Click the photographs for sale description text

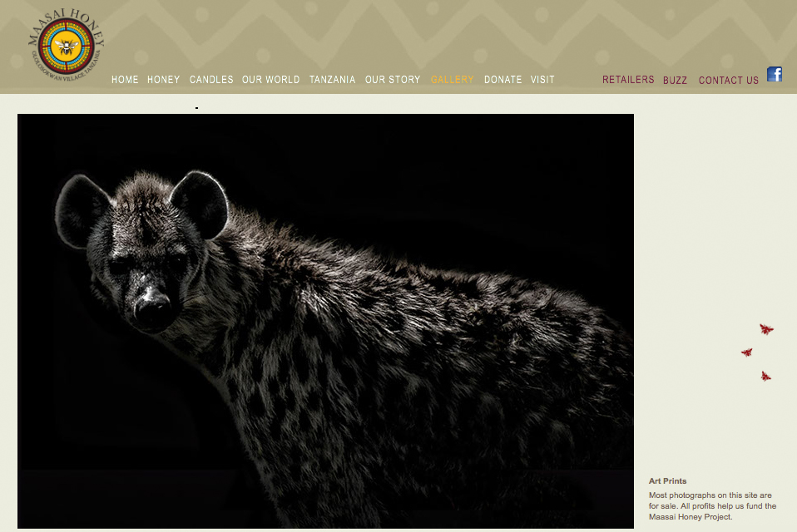(x=712, y=505)
